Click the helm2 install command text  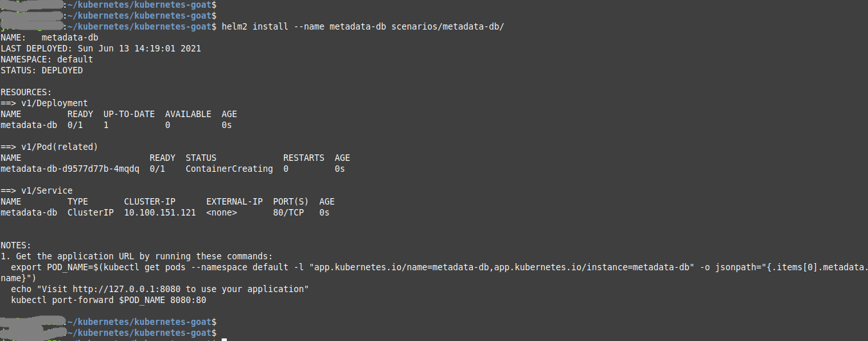pyautogui.click(x=366, y=26)
